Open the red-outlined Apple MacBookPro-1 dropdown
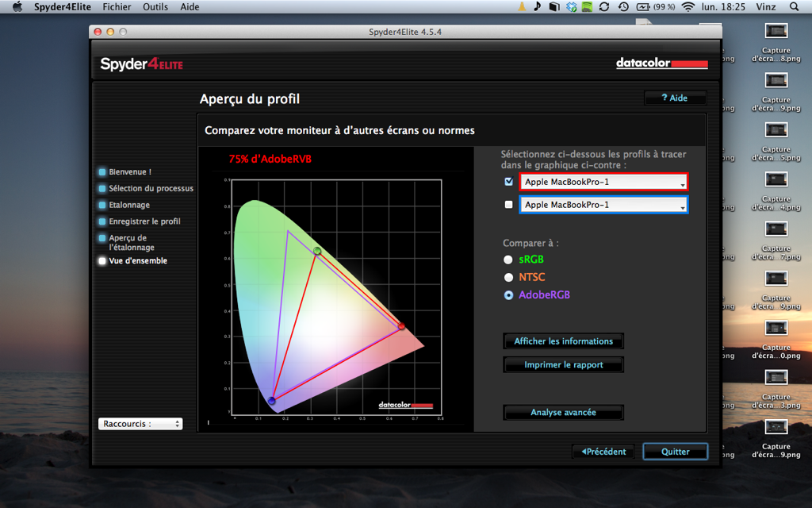Viewport: 812px width, 508px height. 603,182
